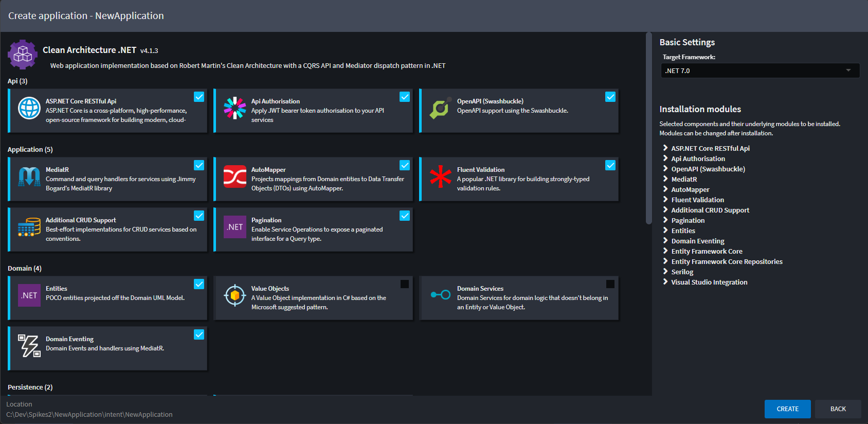Uncheck the Api Authorisation checkbox
Screen dimensions: 868x424
(x=405, y=97)
